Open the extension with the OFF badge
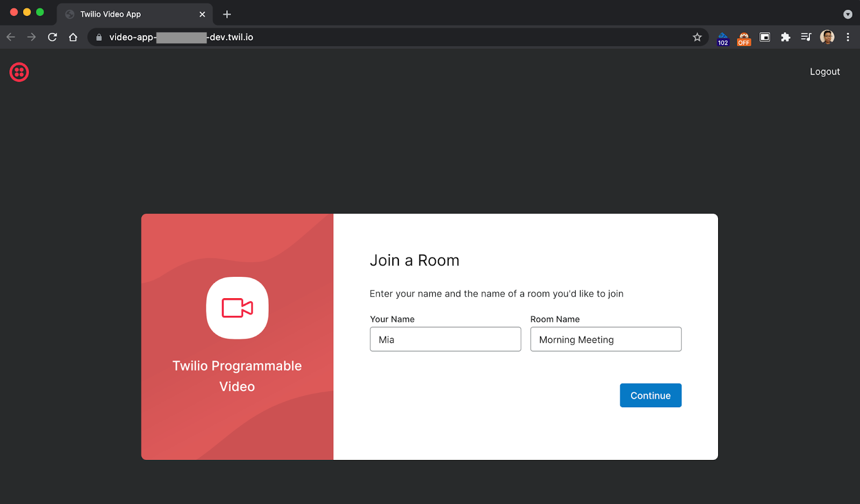860x504 pixels. pyautogui.click(x=744, y=39)
